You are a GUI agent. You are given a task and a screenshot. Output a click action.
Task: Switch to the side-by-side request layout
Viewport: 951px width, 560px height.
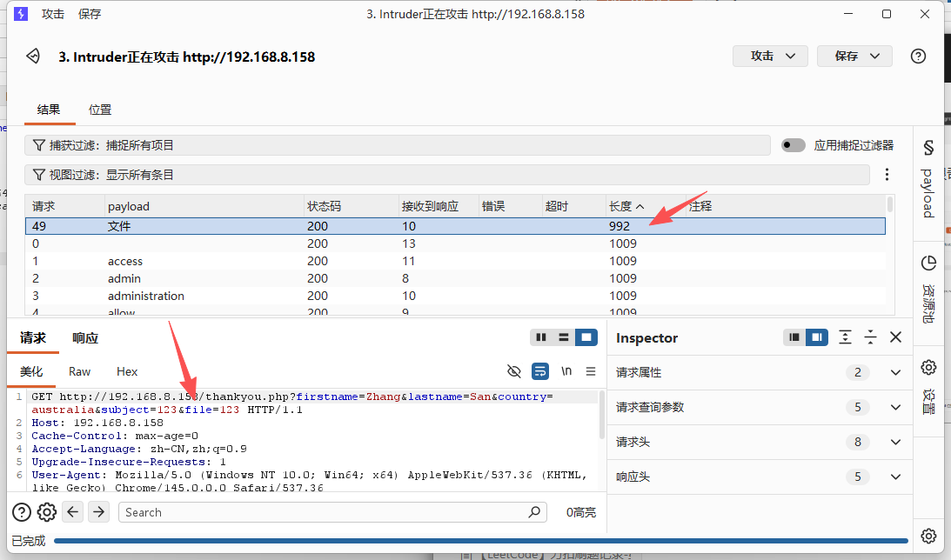541,337
